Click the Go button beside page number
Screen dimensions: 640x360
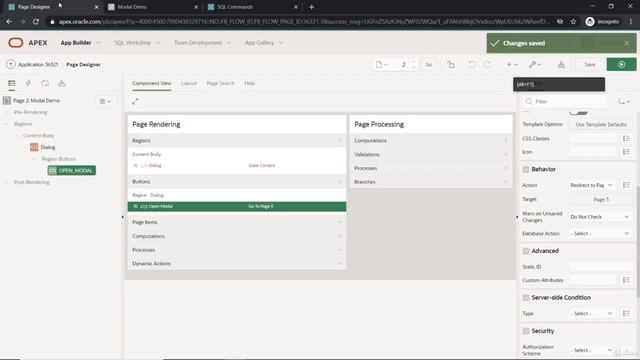click(x=429, y=64)
